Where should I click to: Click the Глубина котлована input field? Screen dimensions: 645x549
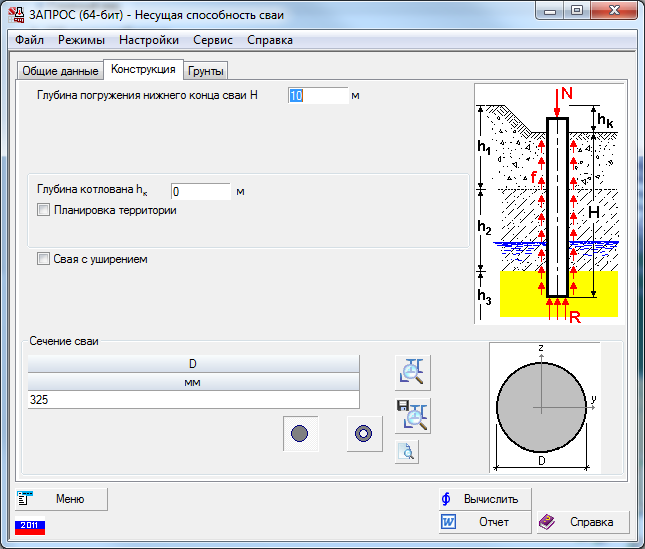201,192
